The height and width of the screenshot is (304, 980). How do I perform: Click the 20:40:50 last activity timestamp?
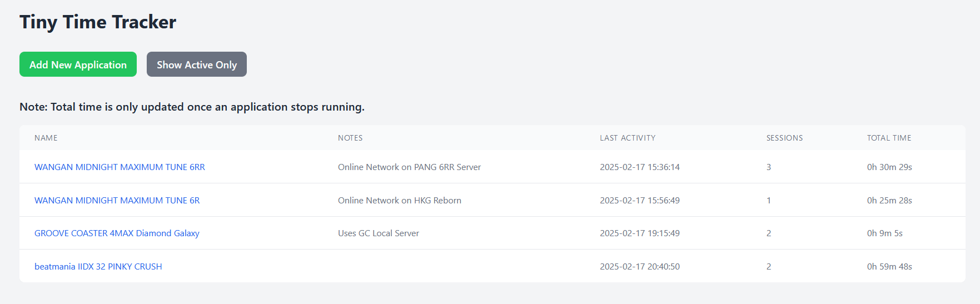(639, 266)
